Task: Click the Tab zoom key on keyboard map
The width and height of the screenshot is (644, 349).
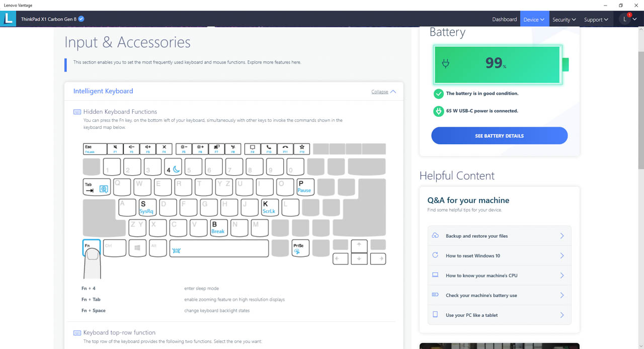Action: click(97, 187)
